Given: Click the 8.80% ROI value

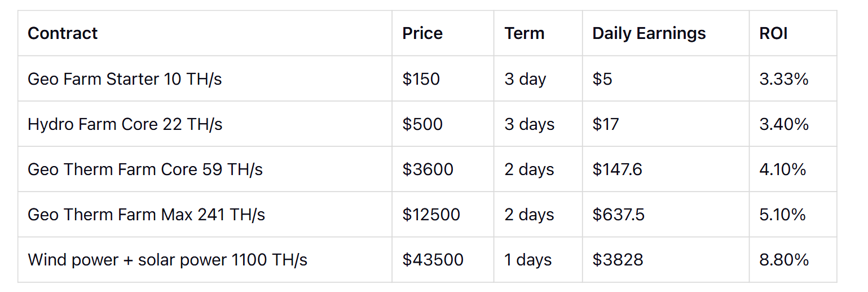Looking at the screenshot, I should point(784,260).
